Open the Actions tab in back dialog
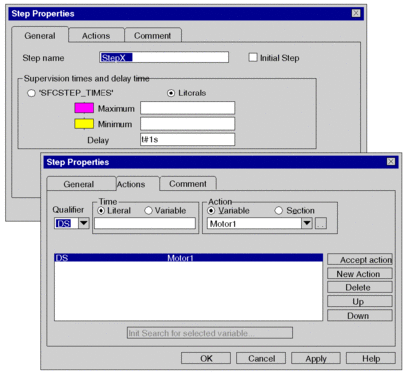The width and height of the screenshot is (407, 374). [96, 36]
